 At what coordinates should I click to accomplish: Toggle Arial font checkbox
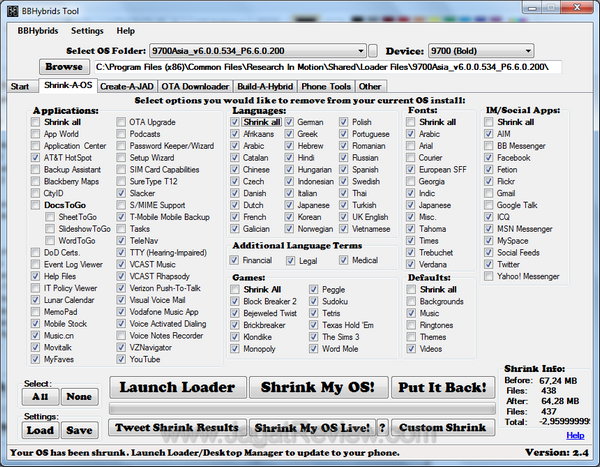point(411,146)
